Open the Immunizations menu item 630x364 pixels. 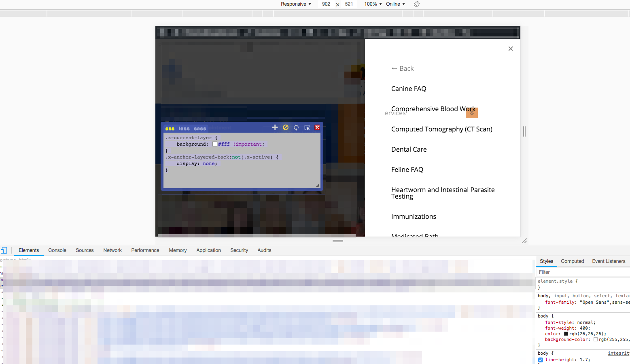414,216
